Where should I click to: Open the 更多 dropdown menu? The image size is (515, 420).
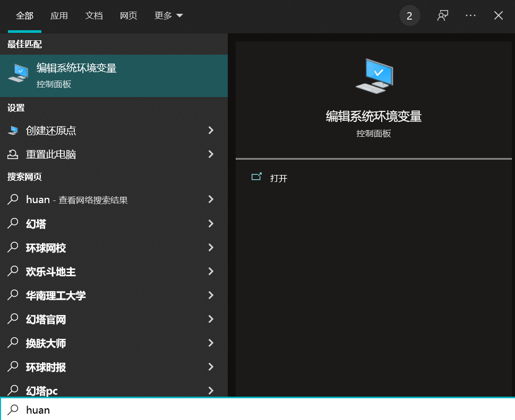(x=168, y=15)
